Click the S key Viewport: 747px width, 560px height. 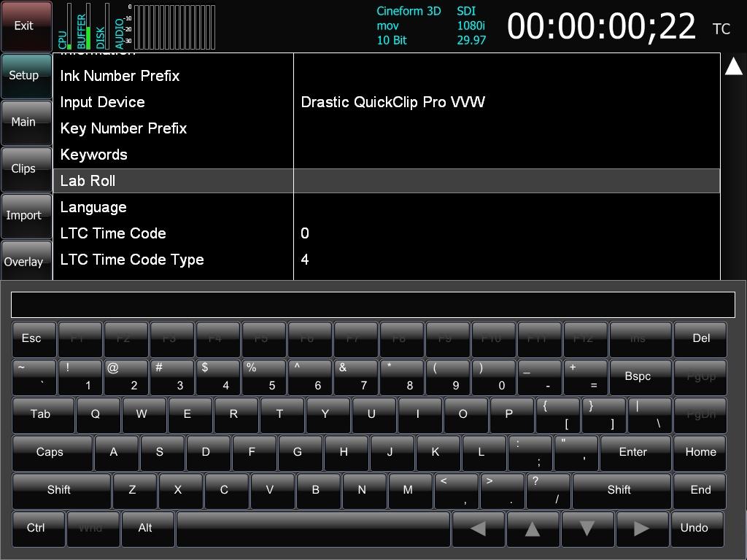tap(162, 452)
